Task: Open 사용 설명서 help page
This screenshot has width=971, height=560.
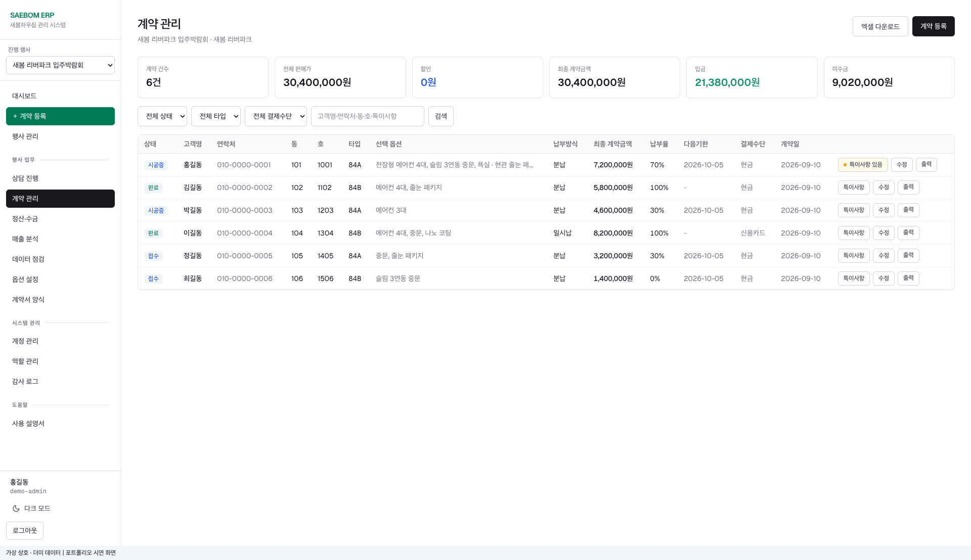Action: [x=60, y=424]
